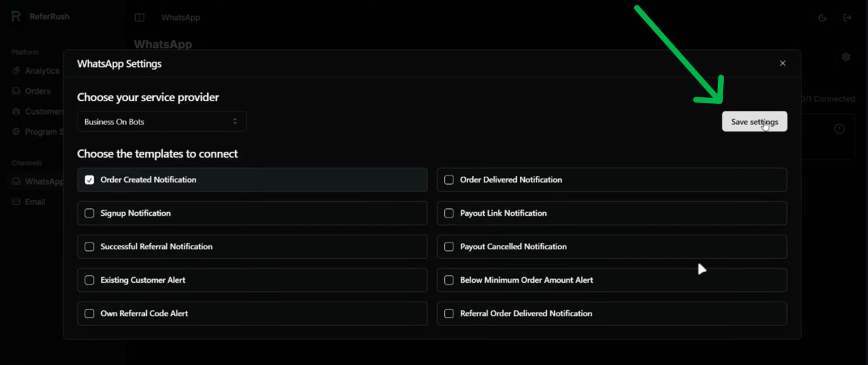
Task: Check the Payout Link Notification box
Action: coord(449,213)
